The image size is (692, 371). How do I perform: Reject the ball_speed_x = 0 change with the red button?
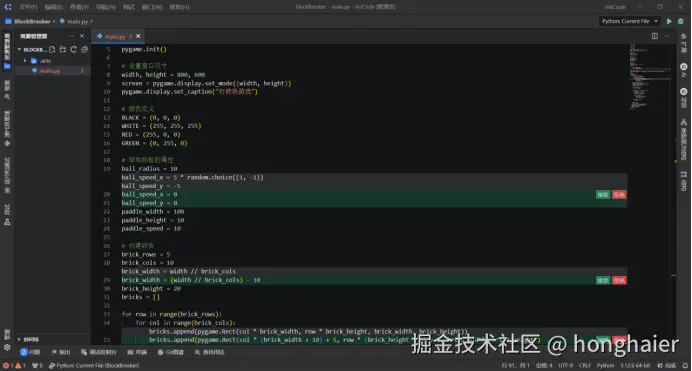(619, 195)
